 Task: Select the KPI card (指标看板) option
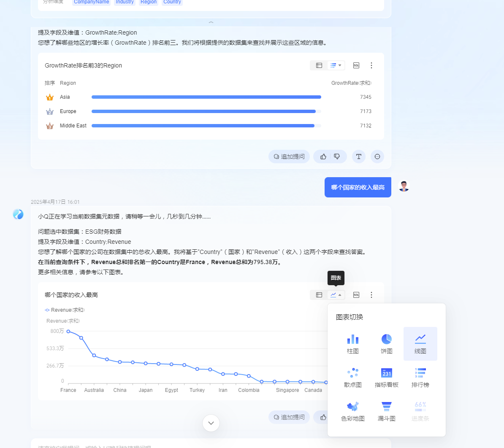(x=386, y=378)
